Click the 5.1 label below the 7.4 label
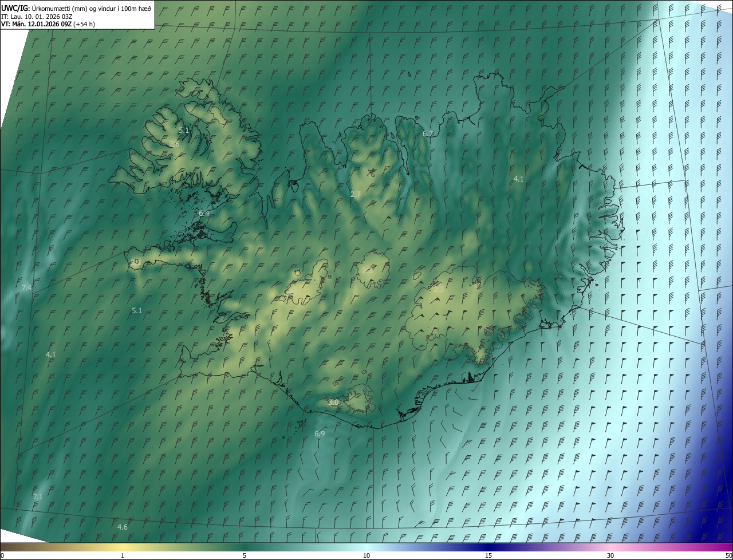Image resolution: width=733 pixels, height=560 pixels. pyautogui.click(x=137, y=310)
